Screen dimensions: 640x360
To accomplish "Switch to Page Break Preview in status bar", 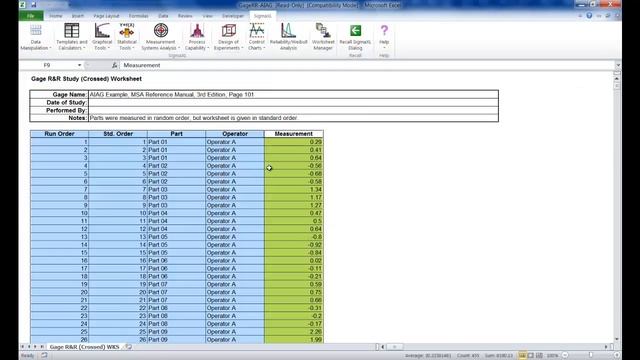I will (x=539, y=356).
